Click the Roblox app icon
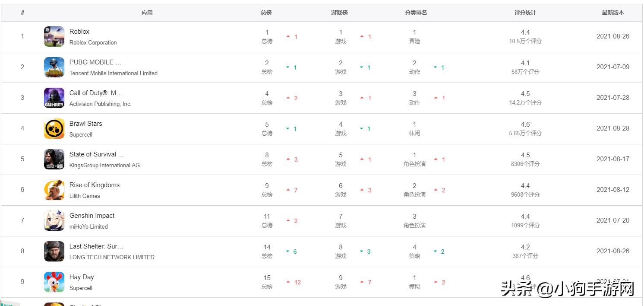This screenshot has width=644, height=306. 54,37
